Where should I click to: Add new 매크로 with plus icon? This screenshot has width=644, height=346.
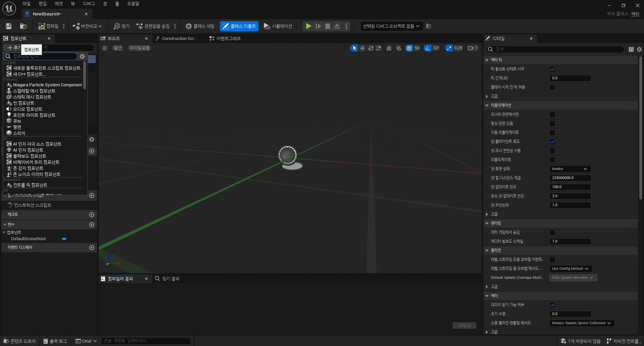pos(92,215)
